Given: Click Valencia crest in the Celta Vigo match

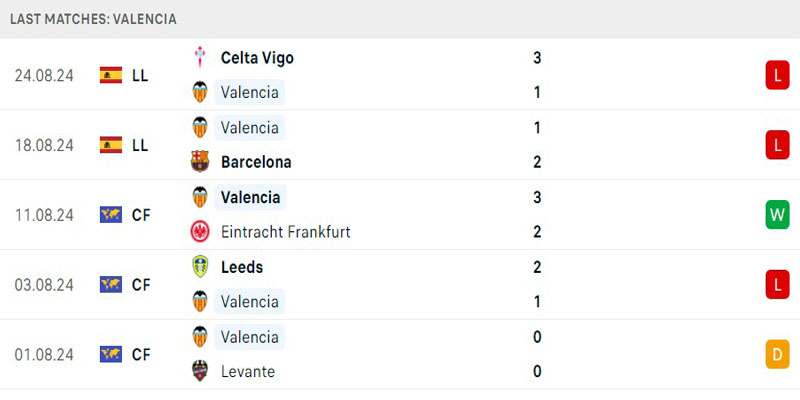Looking at the screenshot, I should point(199,92).
